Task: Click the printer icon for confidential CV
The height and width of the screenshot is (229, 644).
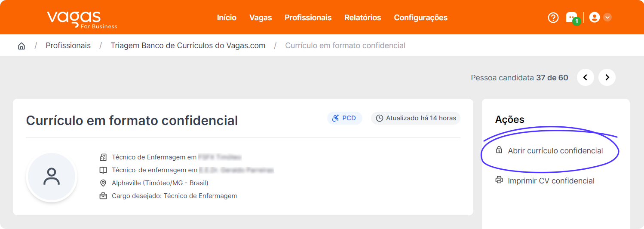Action: click(x=499, y=180)
